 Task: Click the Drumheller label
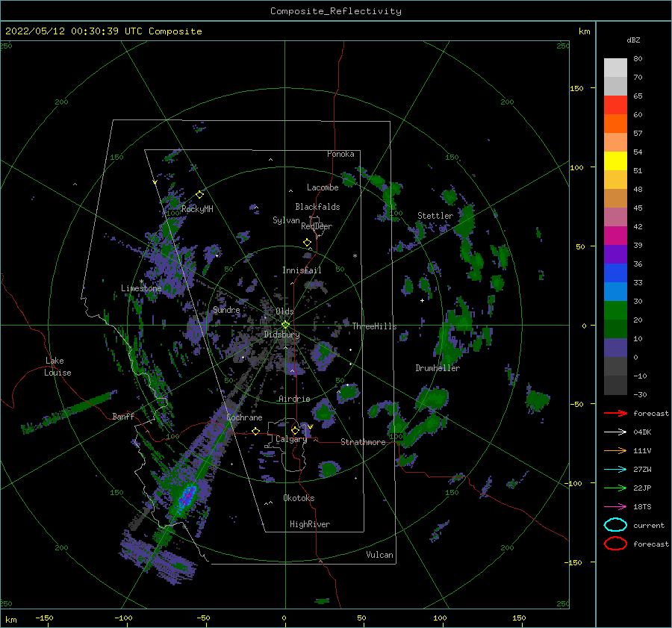click(x=438, y=368)
